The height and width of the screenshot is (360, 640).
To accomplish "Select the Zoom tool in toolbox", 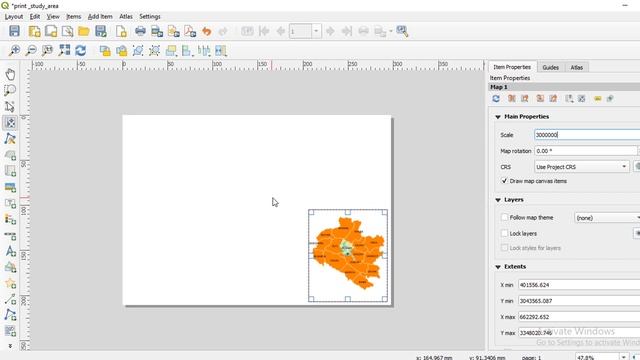I will [10, 90].
